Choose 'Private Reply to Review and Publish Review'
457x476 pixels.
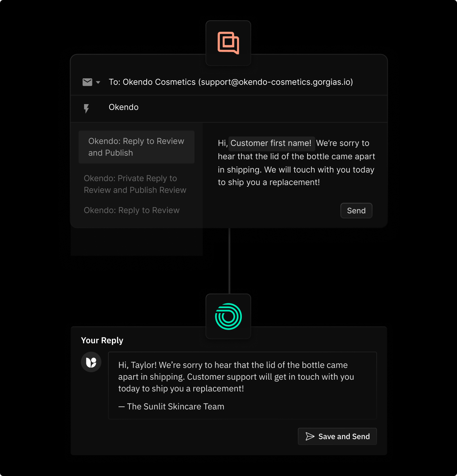point(135,184)
